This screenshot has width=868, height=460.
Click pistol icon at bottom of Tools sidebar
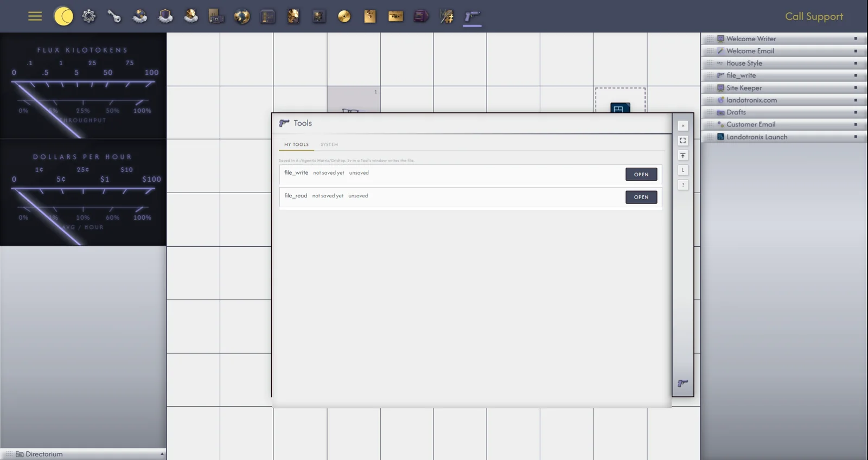683,383
